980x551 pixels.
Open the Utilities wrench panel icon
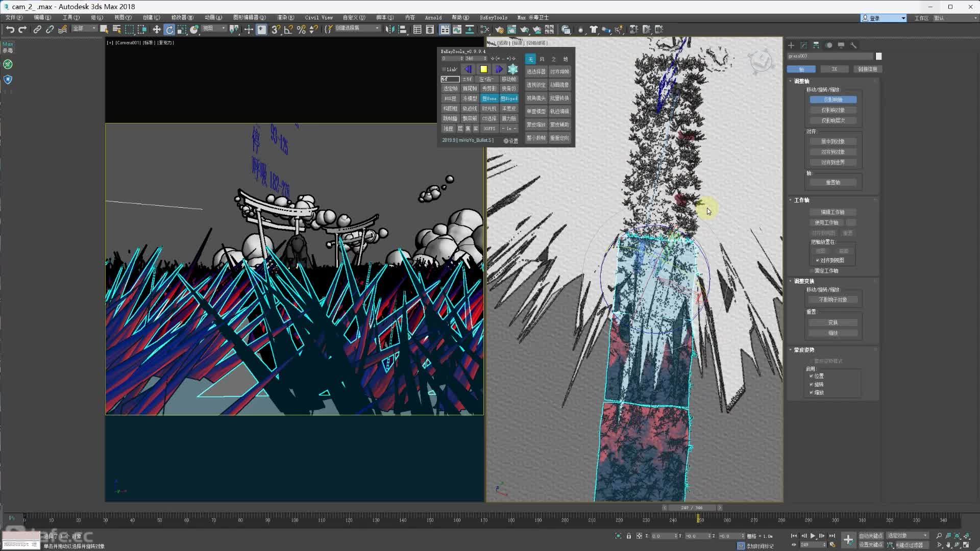pyautogui.click(x=853, y=45)
